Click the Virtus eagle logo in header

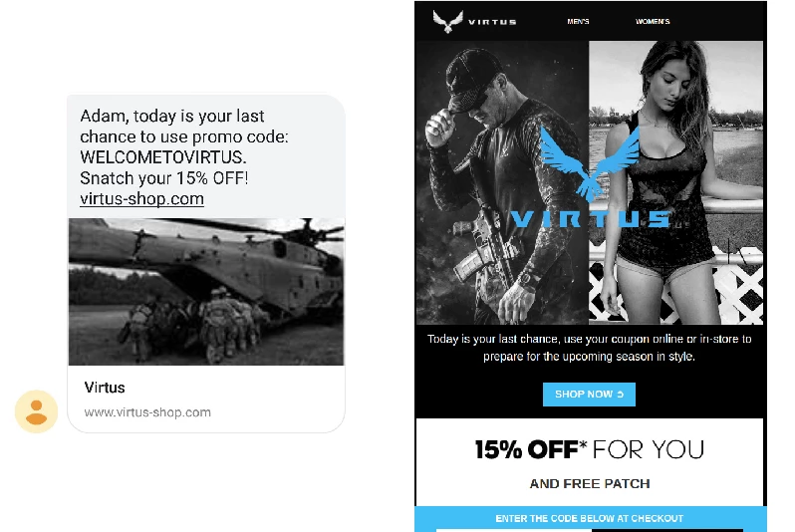click(x=447, y=21)
